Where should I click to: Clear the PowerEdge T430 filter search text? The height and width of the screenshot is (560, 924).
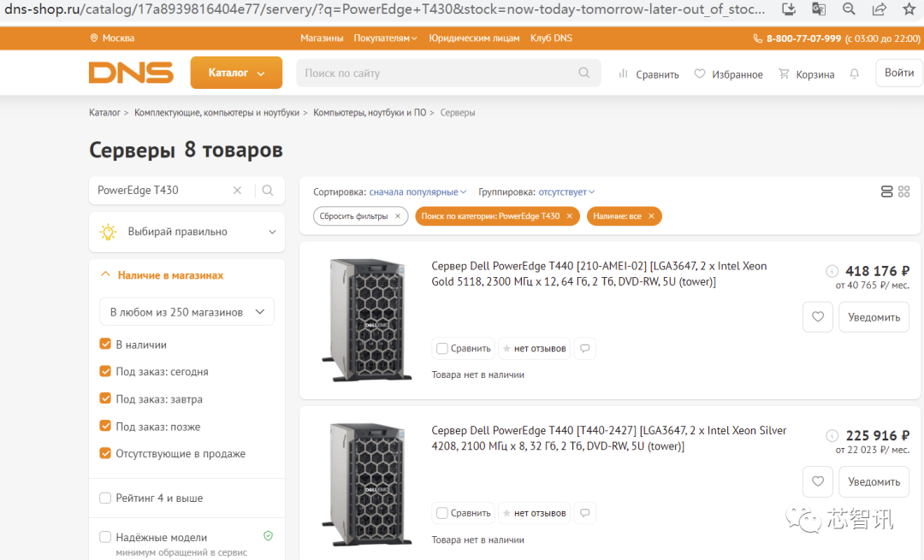238,191
